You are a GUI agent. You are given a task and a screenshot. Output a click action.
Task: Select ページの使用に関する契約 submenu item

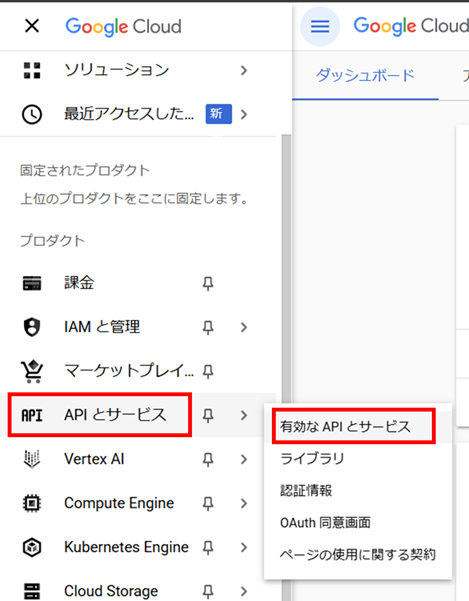[x=358, y=555]
